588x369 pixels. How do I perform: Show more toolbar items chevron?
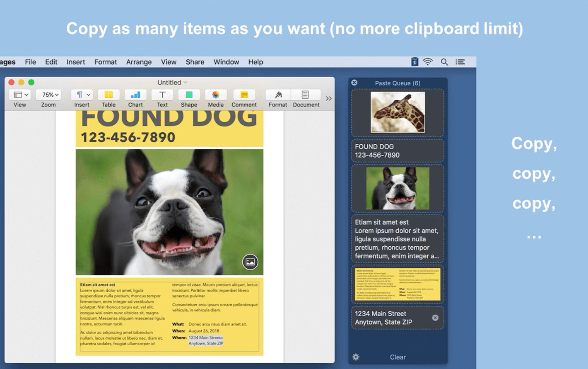329,98
